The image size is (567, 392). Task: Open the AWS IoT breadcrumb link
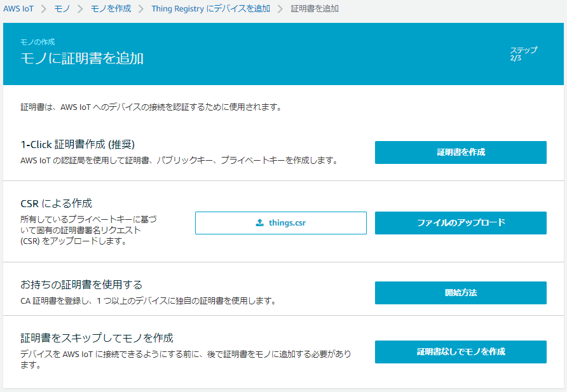tap(18, 9)
